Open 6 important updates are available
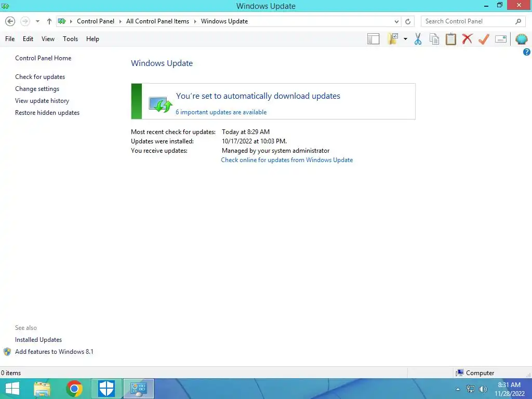Viewport: 532px width, 399px height. tap(221, 112)
